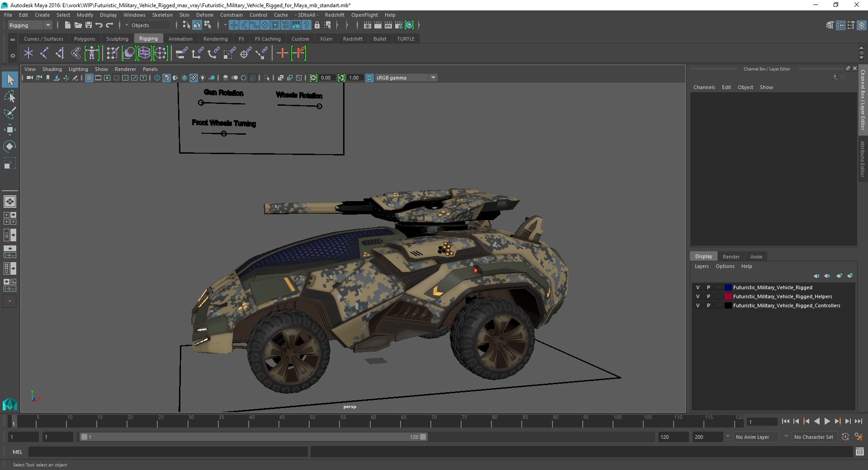
Task: Click the Parent Constraint shelf icon
Action: pyautogui.click(x=181, y=53)
